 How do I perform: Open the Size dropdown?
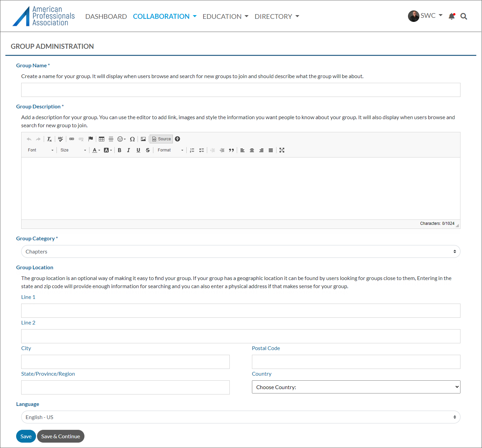click(x=73, y=150)
